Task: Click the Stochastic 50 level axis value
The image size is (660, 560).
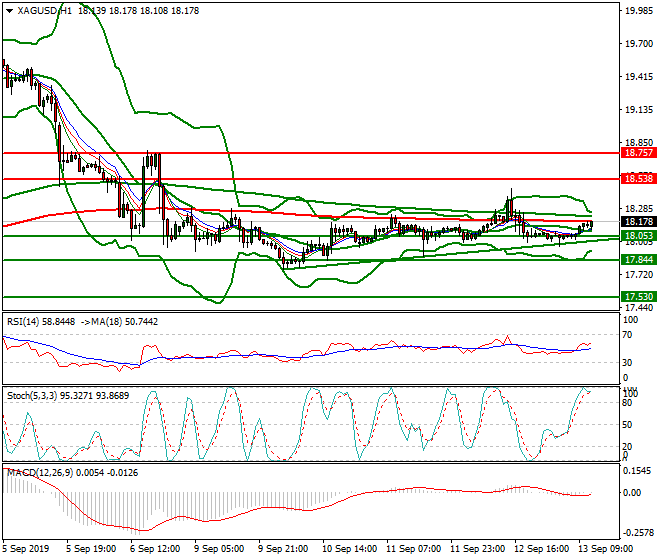Action: pos(627,425)
